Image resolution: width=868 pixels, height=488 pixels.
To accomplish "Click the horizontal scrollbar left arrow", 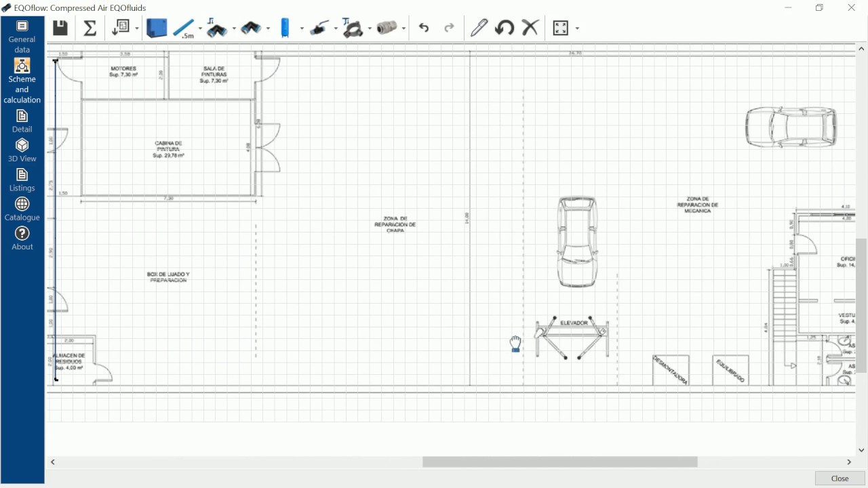I will coord(53,462).
